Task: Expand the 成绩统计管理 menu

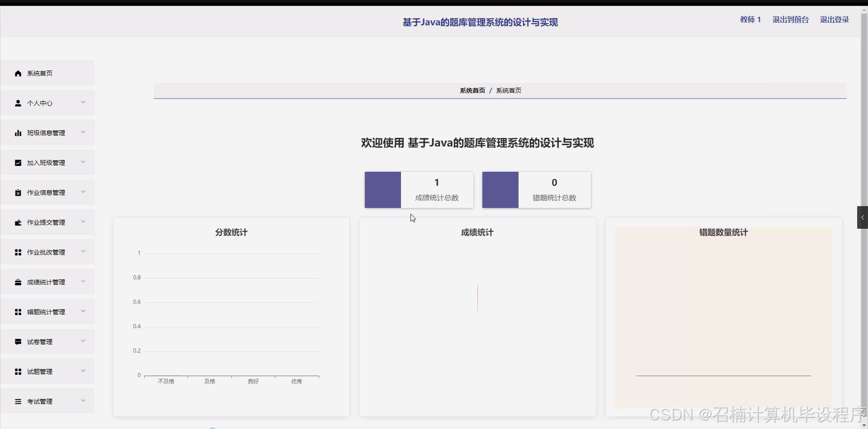Action: pos(83,281)
